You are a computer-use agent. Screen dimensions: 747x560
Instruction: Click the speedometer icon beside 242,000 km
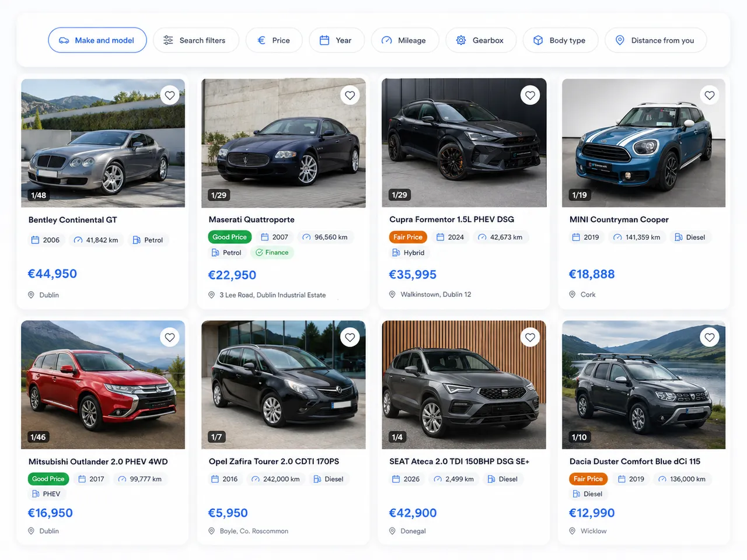(x=256, y=479)
